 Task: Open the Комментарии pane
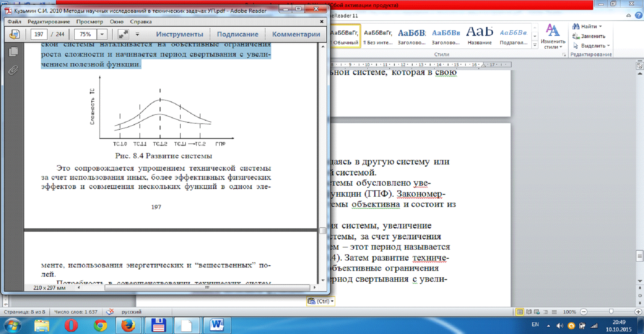pos(296,34)
